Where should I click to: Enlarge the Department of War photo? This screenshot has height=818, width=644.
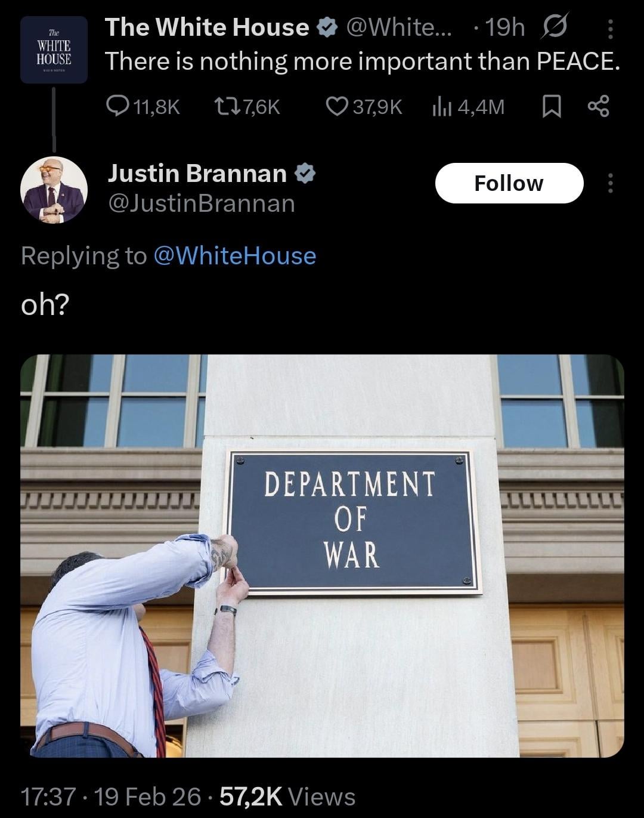pos(322,556)
